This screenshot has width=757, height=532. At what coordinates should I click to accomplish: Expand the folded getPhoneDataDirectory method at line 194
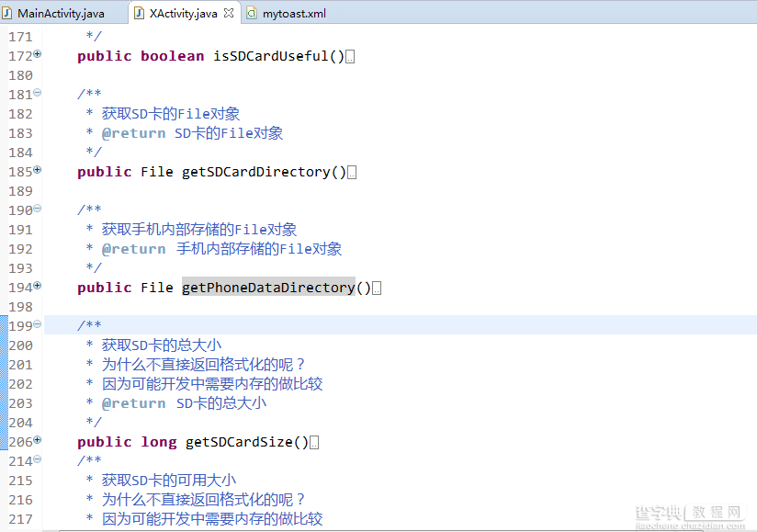coord(38,286)
